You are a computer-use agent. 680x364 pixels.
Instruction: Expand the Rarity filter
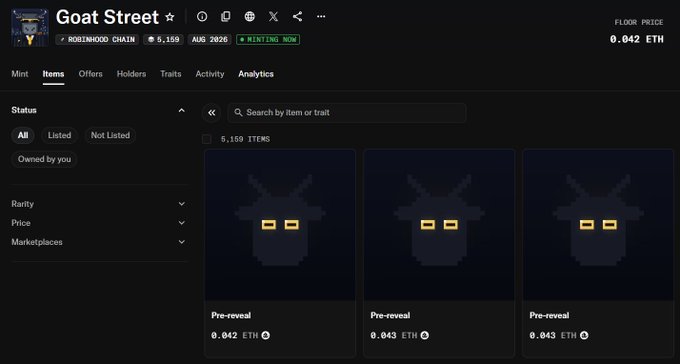pos(99,204)
